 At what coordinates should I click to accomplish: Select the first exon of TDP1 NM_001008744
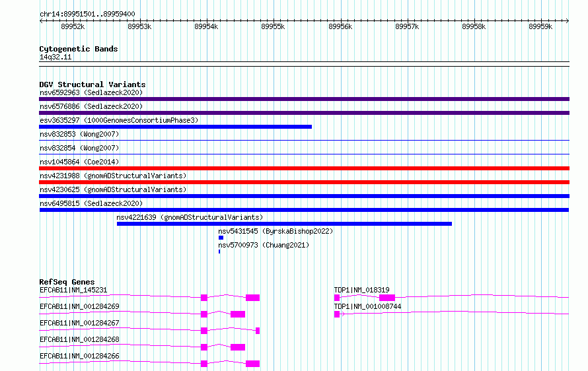point(337,314)
